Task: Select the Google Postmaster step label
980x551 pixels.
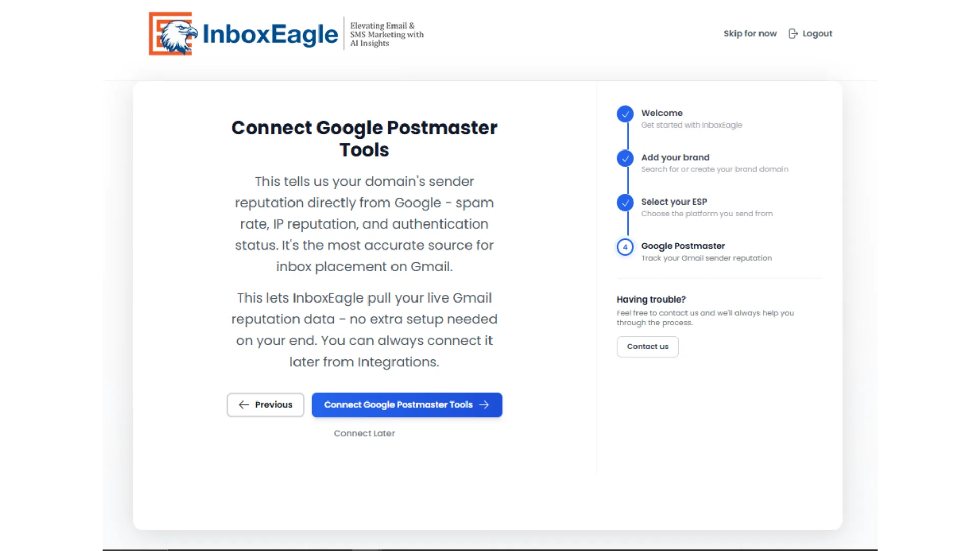Action: 683,246
